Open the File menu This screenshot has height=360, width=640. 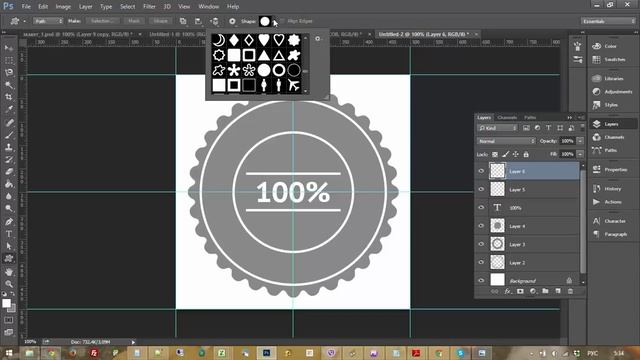(26, 7)
